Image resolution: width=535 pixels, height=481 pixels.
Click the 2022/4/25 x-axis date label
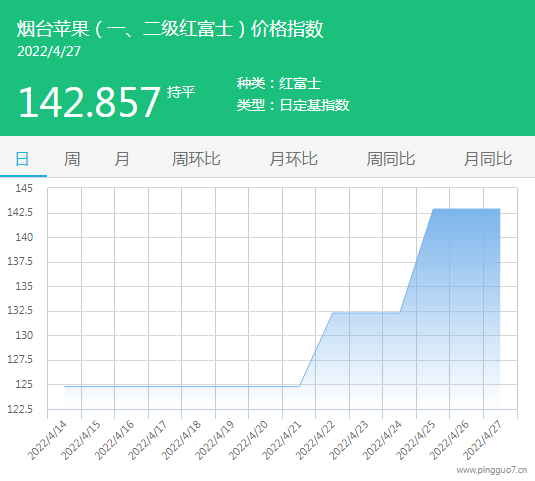pyautogui.click(x=416, y=440)
